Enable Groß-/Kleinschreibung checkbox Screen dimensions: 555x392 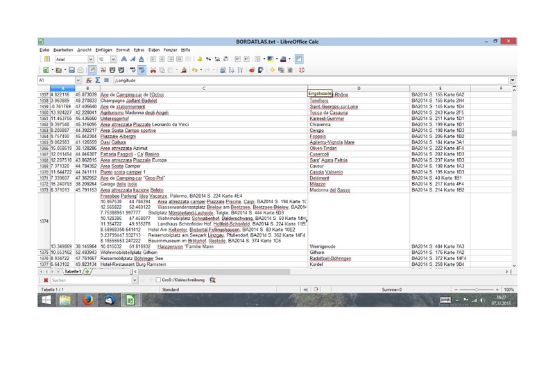pos(158,280)
